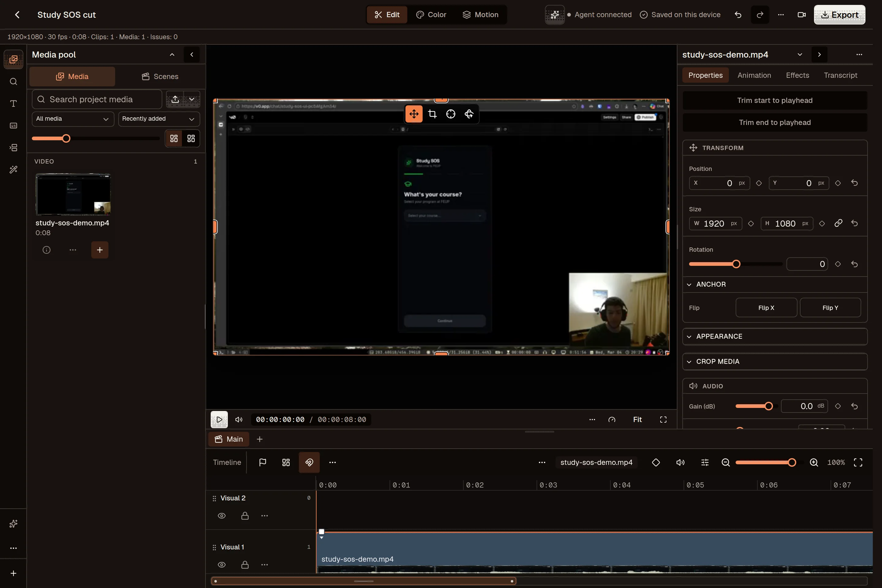Switch to the Color workspace tab
Screen dimensions: 882x588
[431, 15]
